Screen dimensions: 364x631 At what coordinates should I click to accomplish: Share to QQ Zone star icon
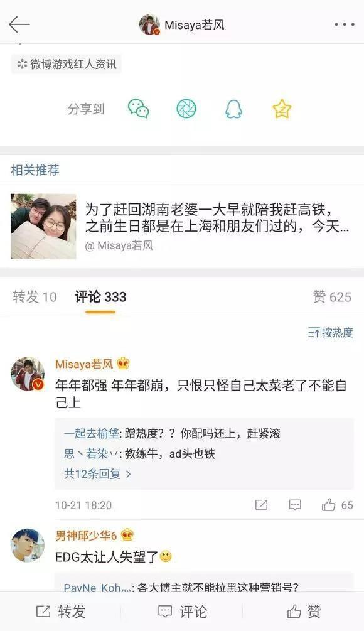(x=282, y=109)
